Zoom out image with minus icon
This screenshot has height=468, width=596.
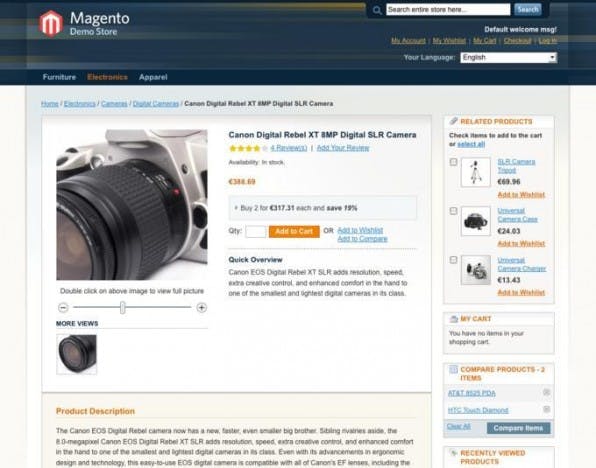pos(63,308)
